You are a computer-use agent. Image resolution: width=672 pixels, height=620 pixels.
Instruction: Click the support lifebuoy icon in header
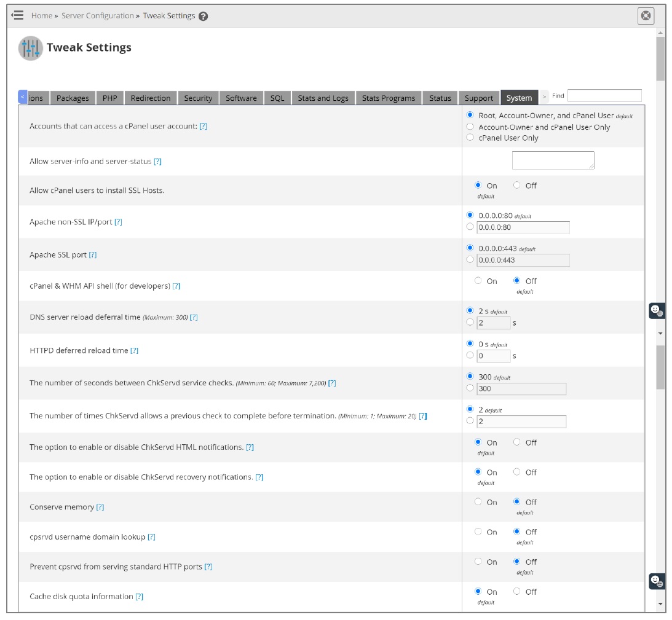(646, 16)
